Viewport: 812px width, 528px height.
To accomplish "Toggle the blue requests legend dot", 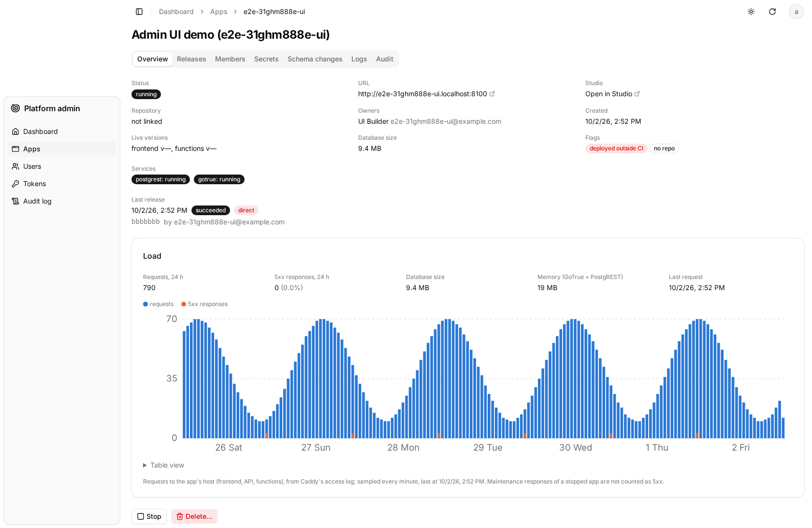I will tap(145, 304).
